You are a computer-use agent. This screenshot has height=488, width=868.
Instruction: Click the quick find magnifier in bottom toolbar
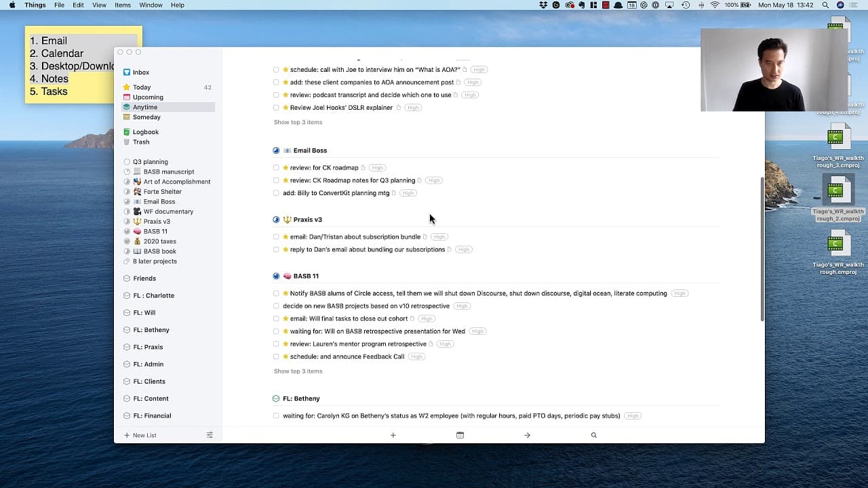point(593,435)
